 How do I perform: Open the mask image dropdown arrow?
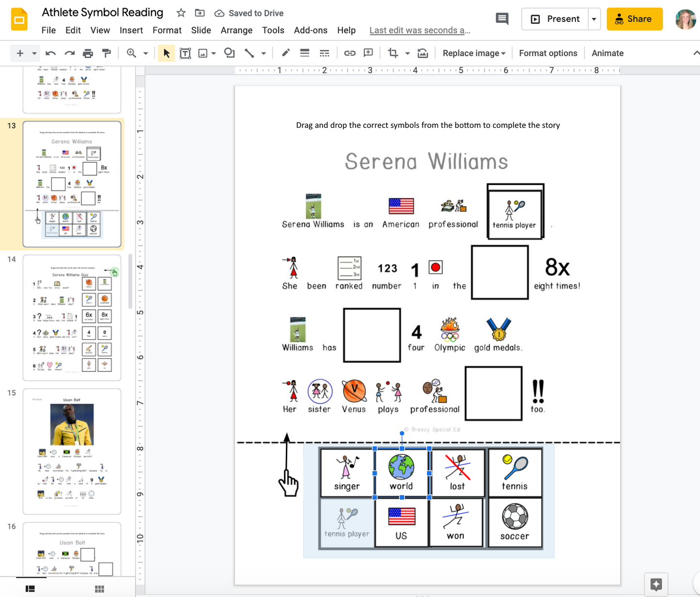pyautogui.click(x=407, y=53)
